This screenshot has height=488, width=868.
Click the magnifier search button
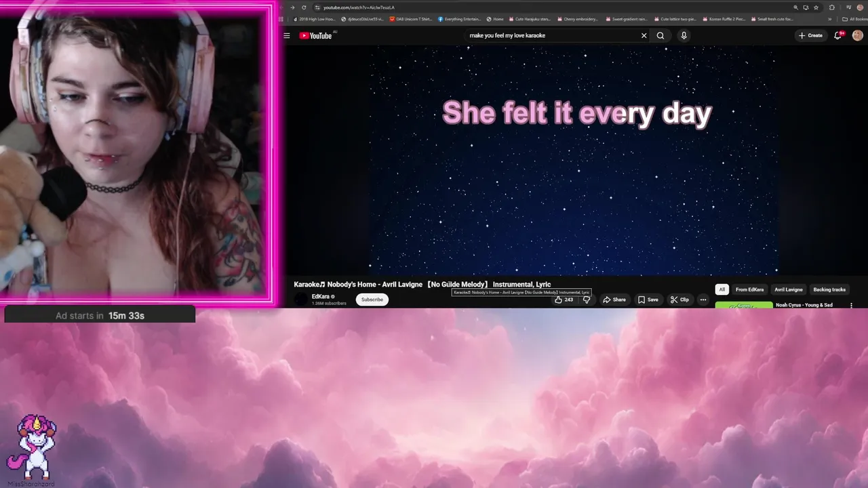(660, 35)
